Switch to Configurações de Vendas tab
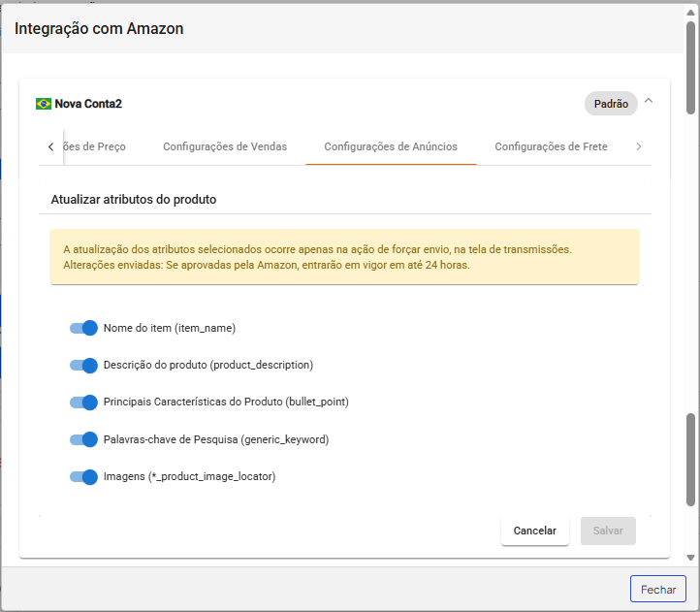This screenshot has width=700, height=612. tap(225, 146)
